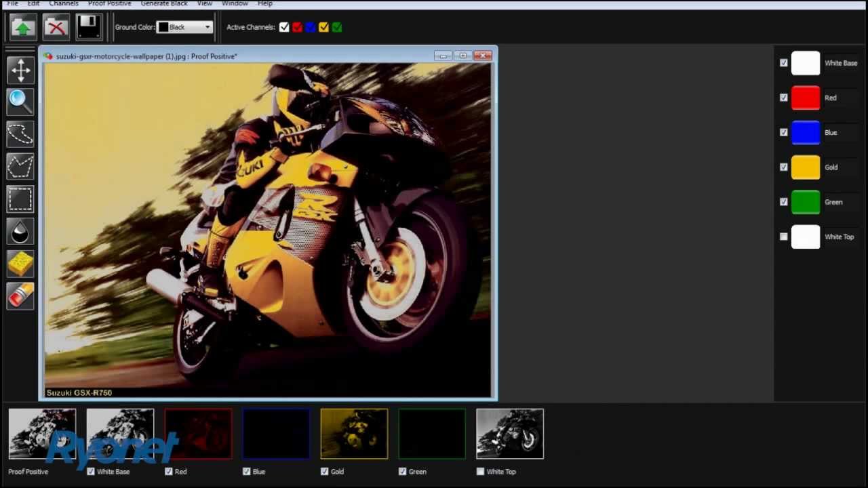Maximize the motorcycle image window
Image resolution: width=868 pixels, height=488 pixels.
pyautogui.click(x=463, y=56)
